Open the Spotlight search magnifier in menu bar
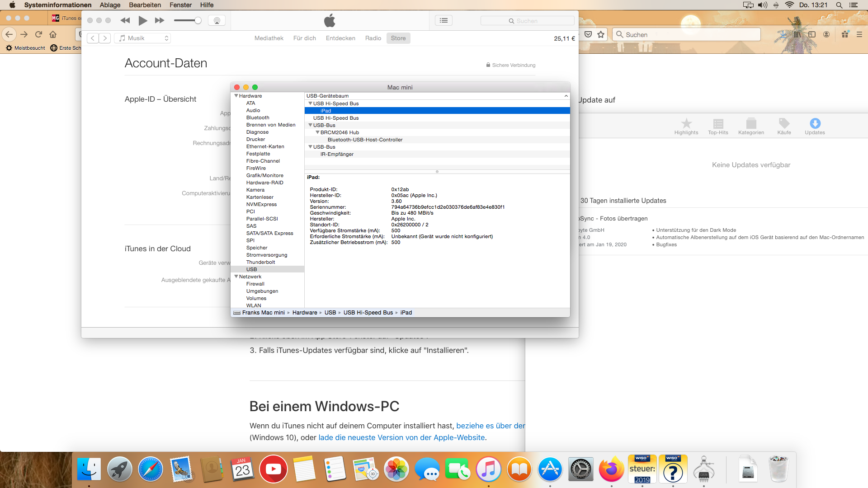Viewport: 868px width, 488px height. 839,5
